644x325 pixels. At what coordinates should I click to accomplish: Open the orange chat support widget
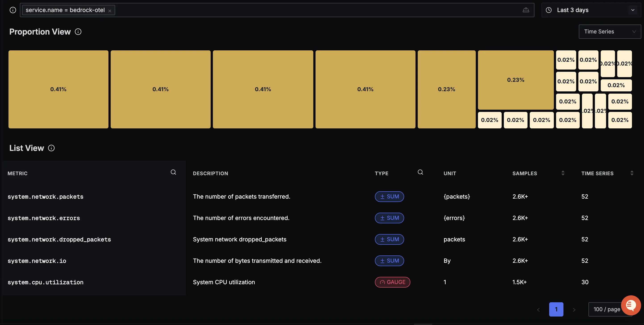631,305
